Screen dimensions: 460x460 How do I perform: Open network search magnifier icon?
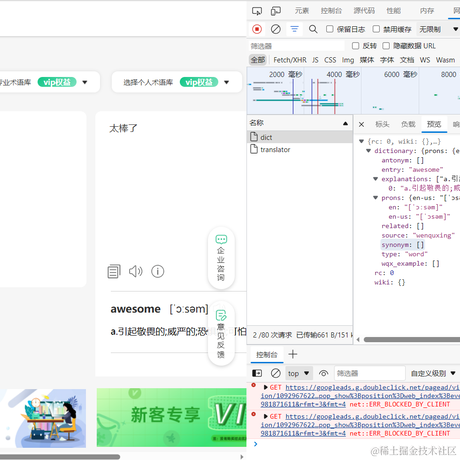tap(313, 29)
